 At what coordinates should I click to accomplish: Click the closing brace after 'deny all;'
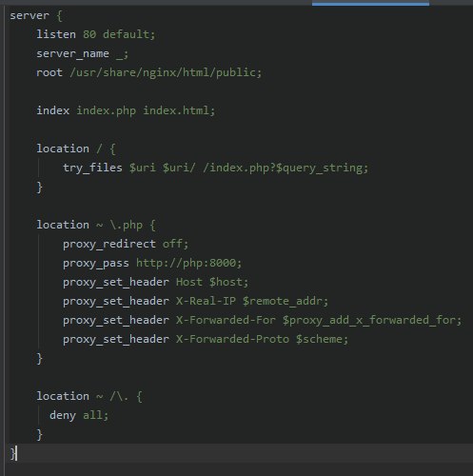coord(39,434)
